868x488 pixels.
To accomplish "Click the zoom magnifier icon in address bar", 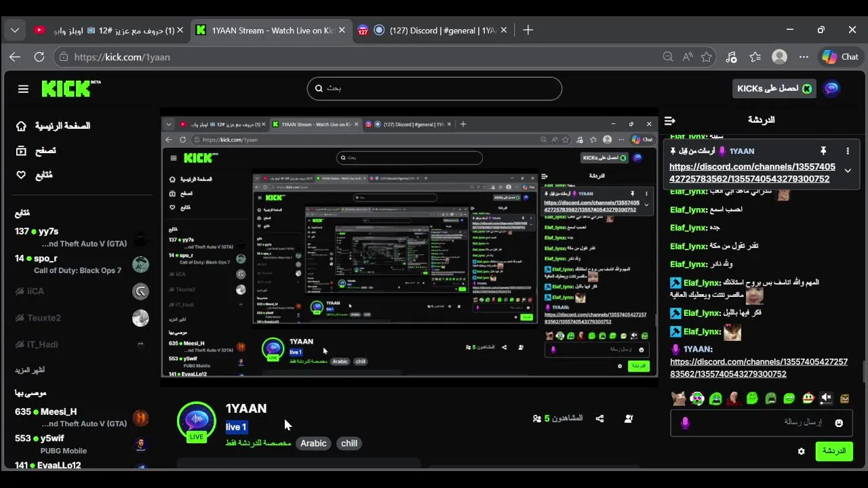I will coord(668,57).
